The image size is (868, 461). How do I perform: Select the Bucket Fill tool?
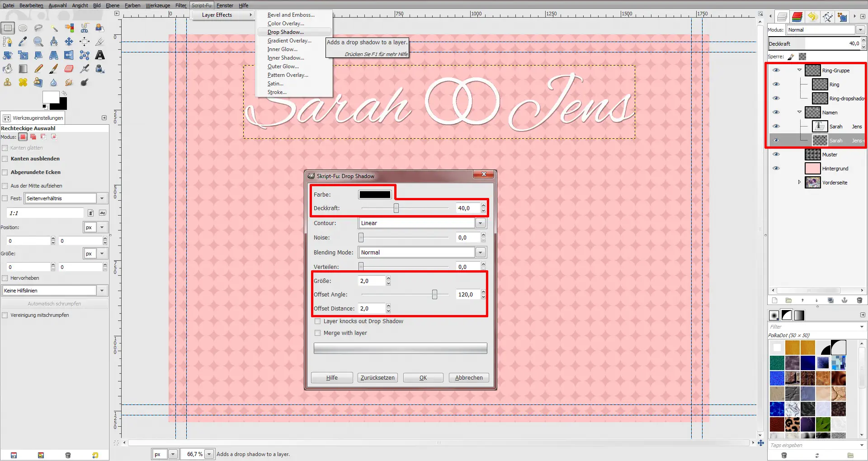(7, 69)
